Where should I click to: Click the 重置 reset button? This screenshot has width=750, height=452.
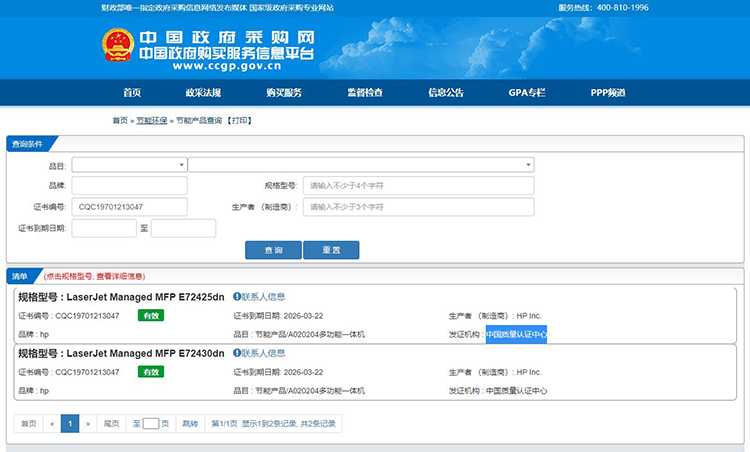click(x=331, y=250)
